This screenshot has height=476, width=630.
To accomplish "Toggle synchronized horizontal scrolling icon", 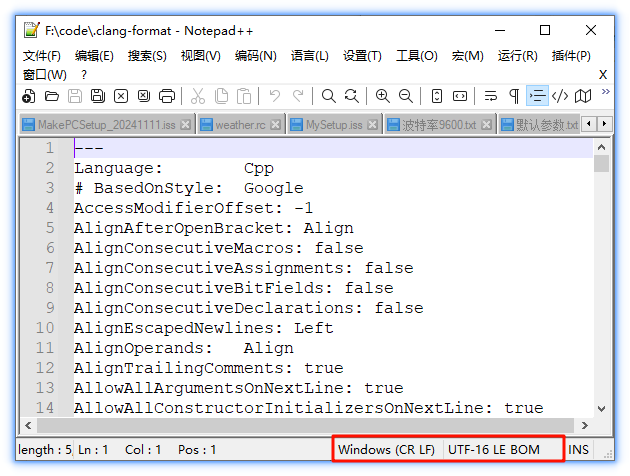I will point(460,96).
